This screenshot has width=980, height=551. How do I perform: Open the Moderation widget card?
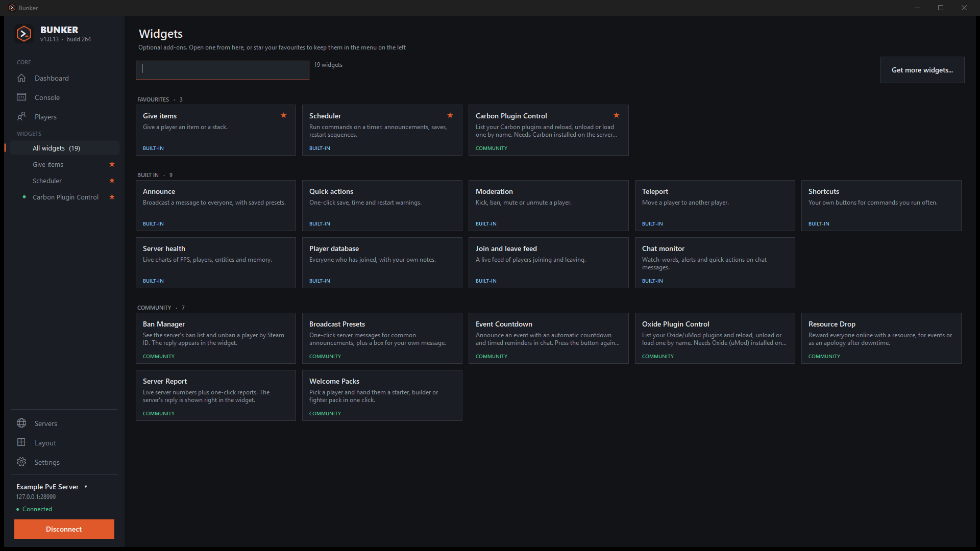click(549, 206)
